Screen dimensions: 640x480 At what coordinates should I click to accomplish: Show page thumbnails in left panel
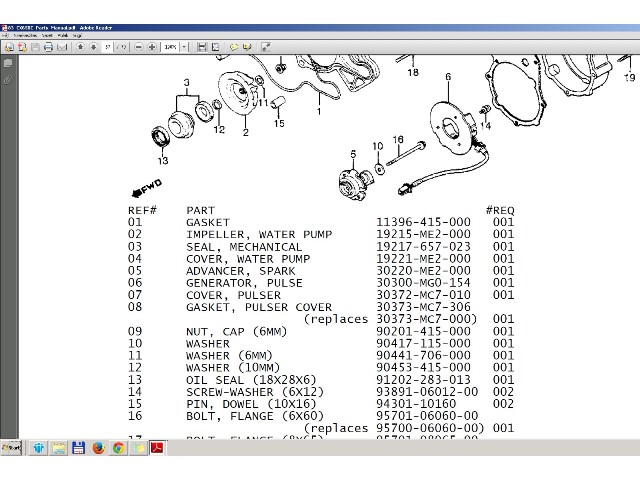[8, 63]
